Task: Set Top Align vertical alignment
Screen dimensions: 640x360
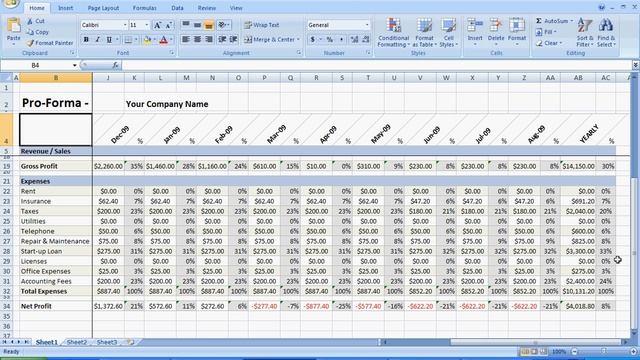Action: [186, 25]
